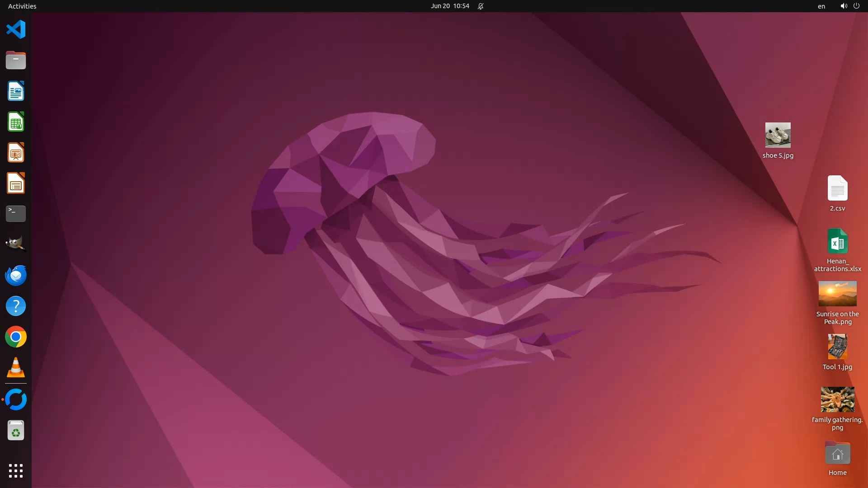This screenshot has height=488, width=868.
Task: Select the Home folder on desktop
Action: (x=837, y=453)
